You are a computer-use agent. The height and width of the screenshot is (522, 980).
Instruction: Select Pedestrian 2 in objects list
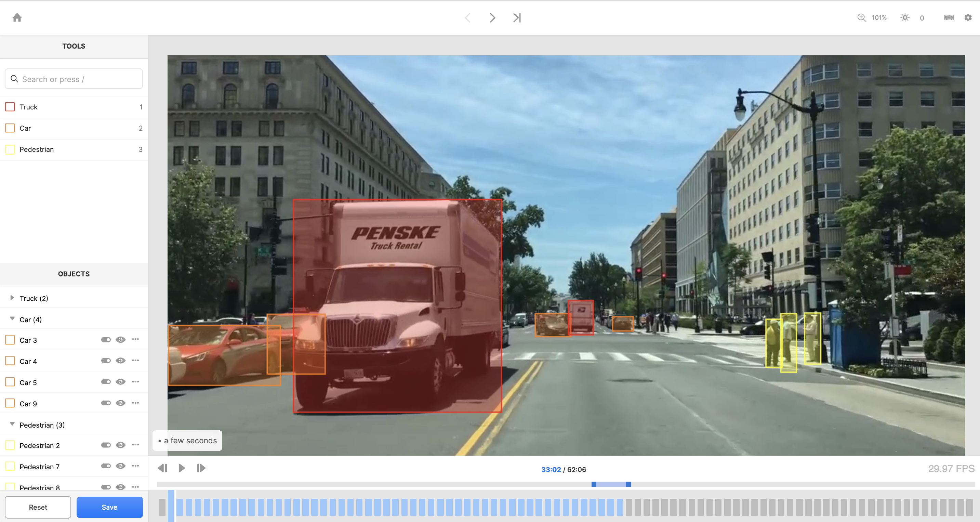point(74,445)
